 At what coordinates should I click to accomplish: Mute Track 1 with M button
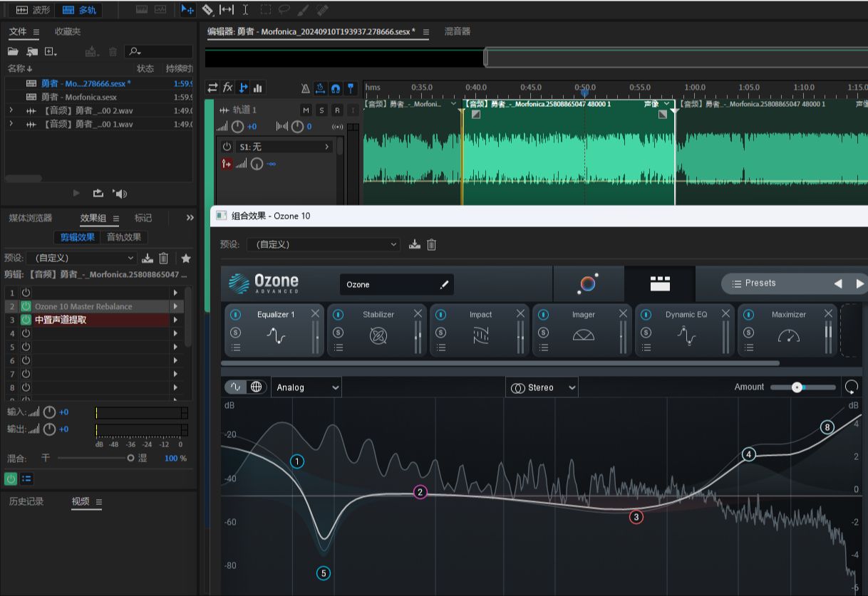click(306, 110)
